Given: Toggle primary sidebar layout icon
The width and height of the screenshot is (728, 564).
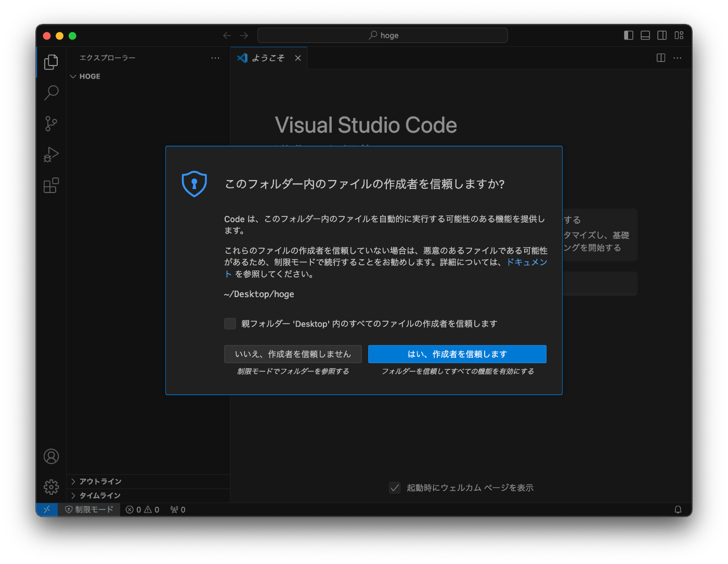Looking at the screenshot, I should (629, 35).
